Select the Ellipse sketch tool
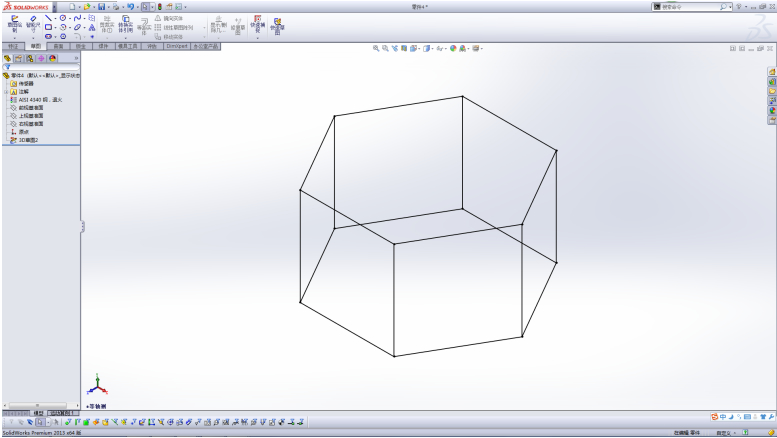The width and height of the screenshot is (777, 438). (77, 27)
